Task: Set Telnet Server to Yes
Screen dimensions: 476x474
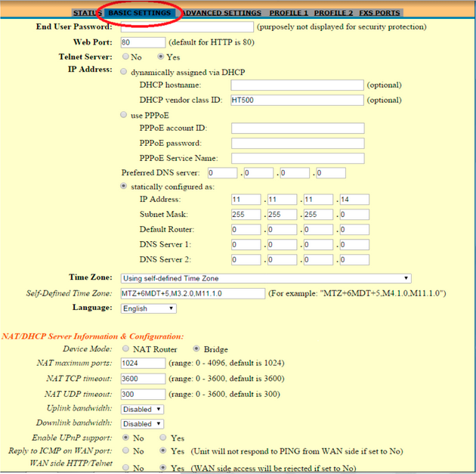Action: tap(161, 57)
